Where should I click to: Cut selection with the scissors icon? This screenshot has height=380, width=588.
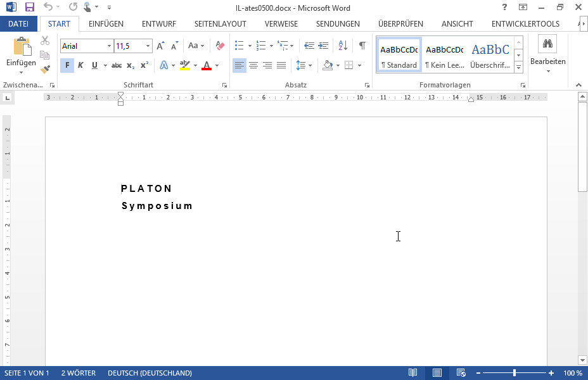tap(44, 41)
